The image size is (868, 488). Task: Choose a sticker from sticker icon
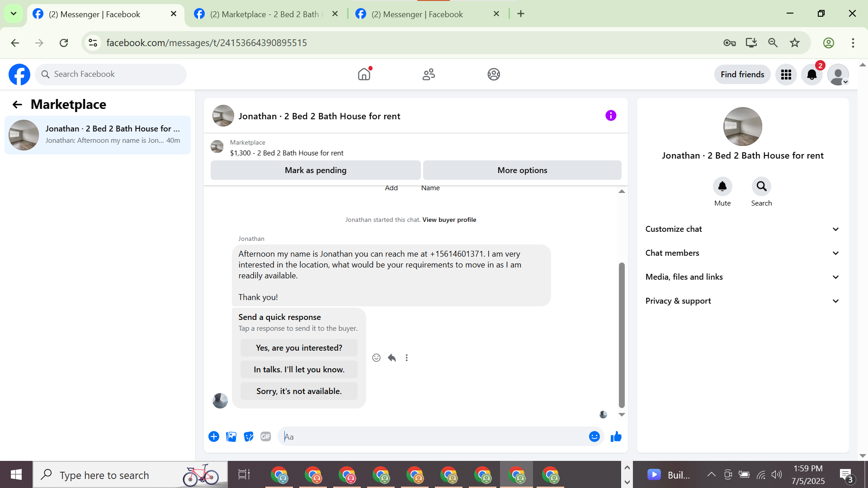click(248, 436)
